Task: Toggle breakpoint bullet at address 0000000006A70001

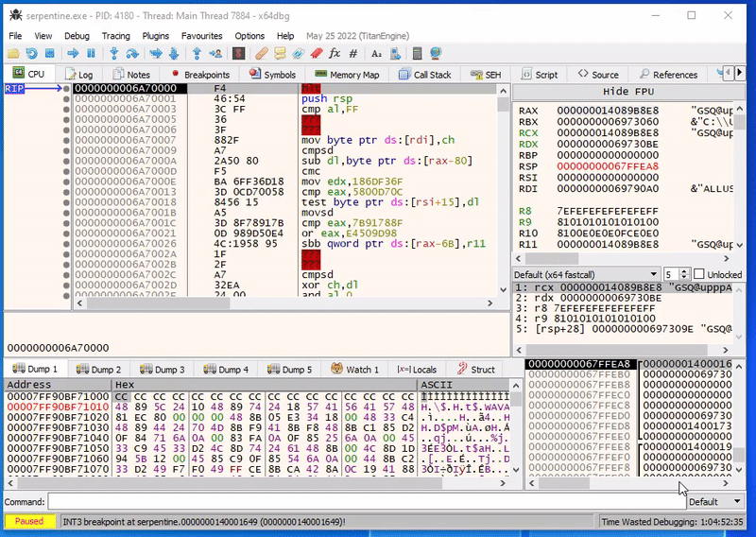Action: [66, 99]
